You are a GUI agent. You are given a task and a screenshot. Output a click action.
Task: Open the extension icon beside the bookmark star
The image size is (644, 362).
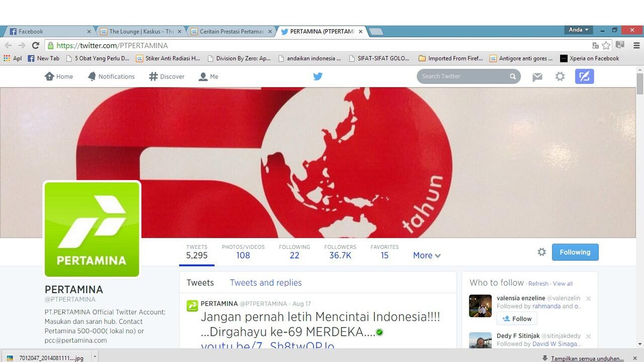click(620, 45)
